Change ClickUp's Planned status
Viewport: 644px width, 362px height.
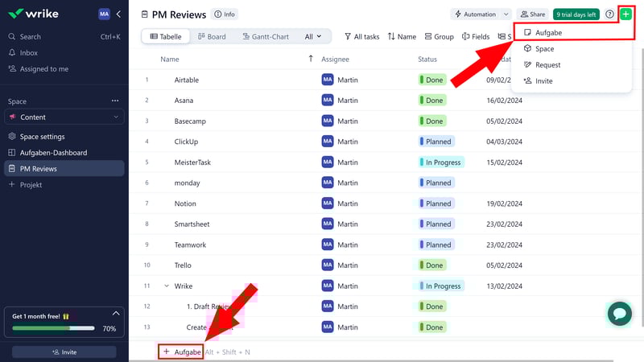tap(436, 142)
